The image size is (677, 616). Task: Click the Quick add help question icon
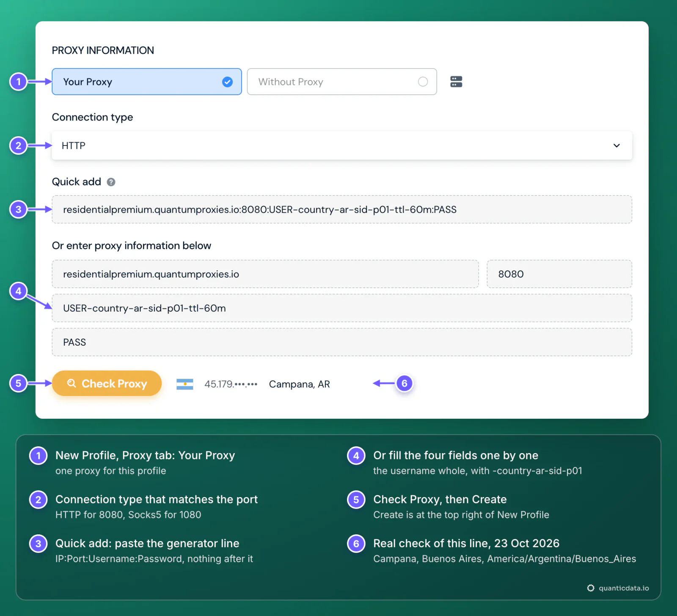tap(111, 182)
